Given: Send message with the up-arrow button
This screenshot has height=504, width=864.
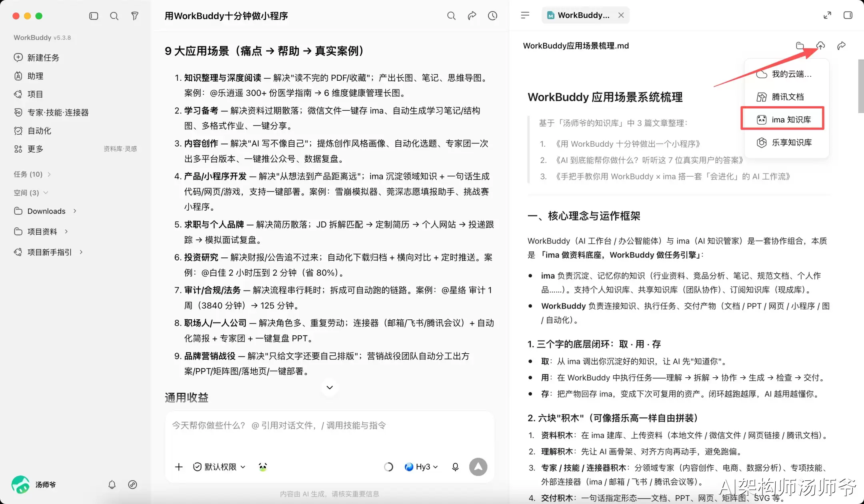Looking at the screenshot, I should (x=478, y=467).
